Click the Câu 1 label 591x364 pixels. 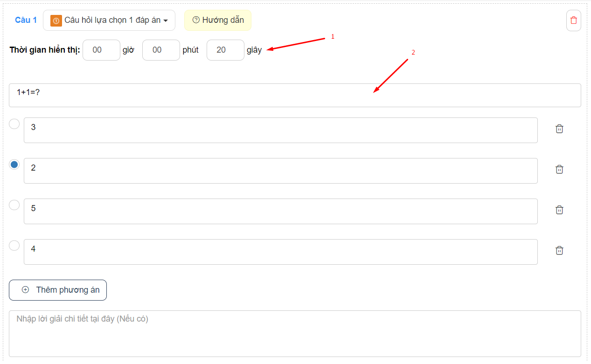(x=26, y=20)
